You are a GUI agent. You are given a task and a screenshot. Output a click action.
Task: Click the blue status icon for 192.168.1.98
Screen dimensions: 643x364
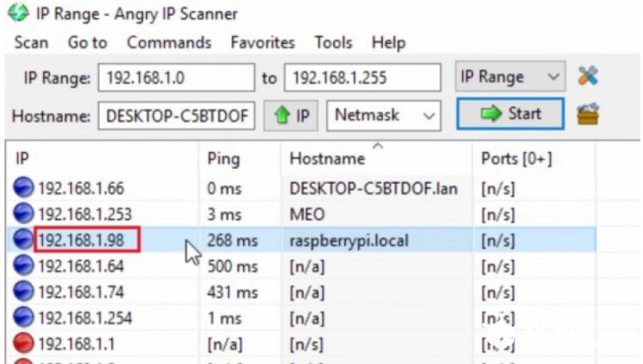(23, 240)
